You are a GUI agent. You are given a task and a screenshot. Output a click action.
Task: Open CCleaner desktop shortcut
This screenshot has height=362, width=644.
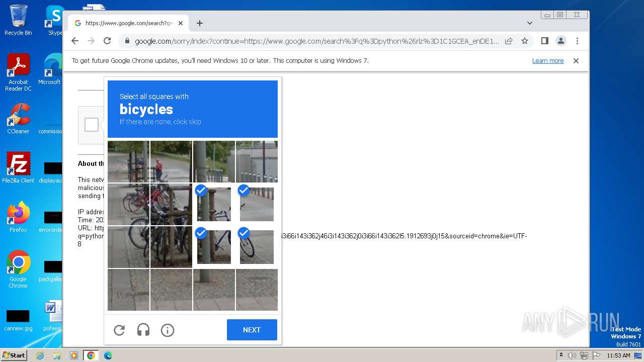pyautogui.click(x=18, y=119)
